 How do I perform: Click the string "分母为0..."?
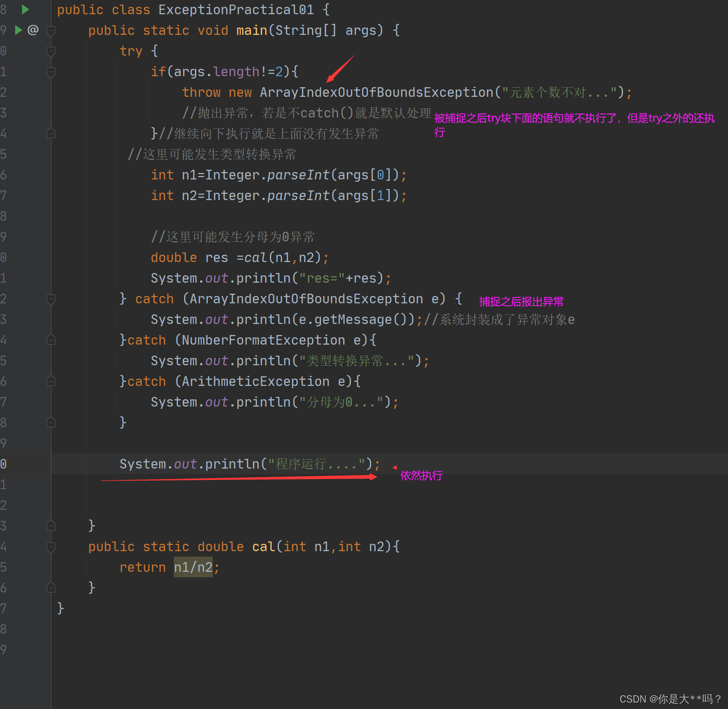coord(341,402)
